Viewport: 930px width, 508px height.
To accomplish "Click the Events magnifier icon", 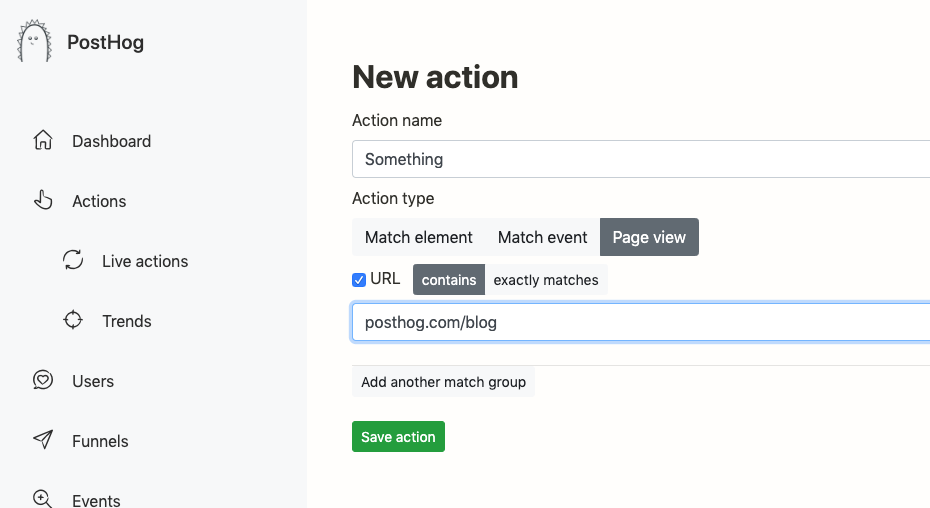I will coord(43,498).
